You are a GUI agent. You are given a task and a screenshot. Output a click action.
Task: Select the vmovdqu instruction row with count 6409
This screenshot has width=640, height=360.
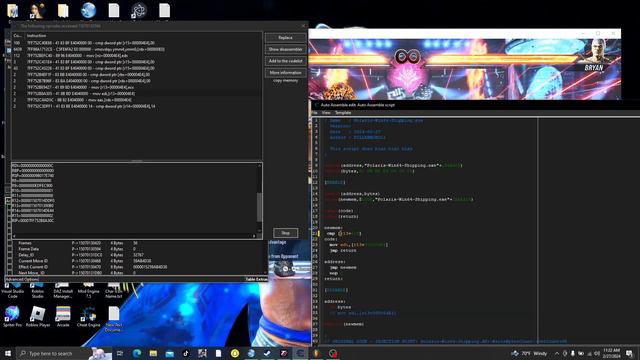point(137,49)
